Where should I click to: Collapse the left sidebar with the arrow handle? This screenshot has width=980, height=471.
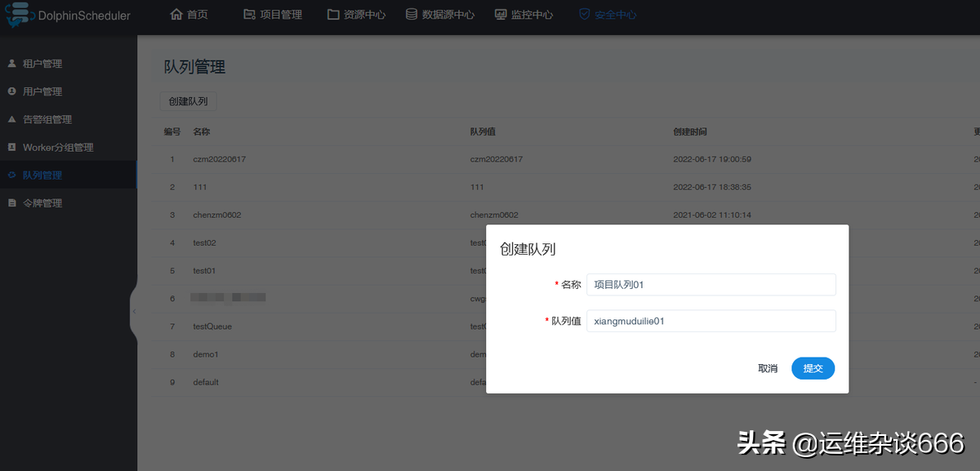pos(134,311)
